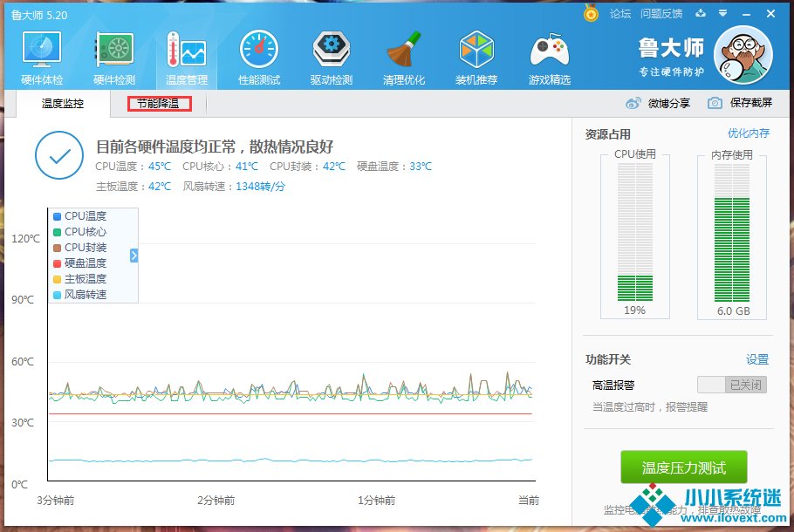Click the 优化内存 optimize memory link
Viewport: 794px width, 532px height.
point(748,133)
